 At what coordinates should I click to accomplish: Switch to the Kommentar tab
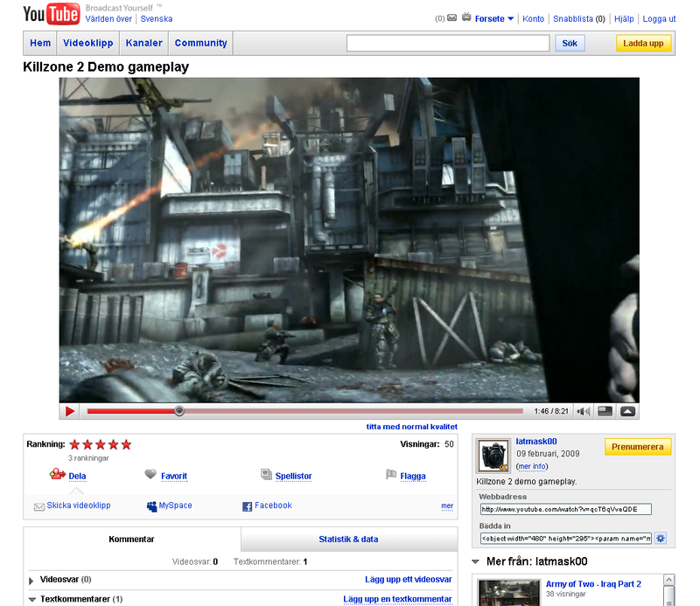point(132,539)
